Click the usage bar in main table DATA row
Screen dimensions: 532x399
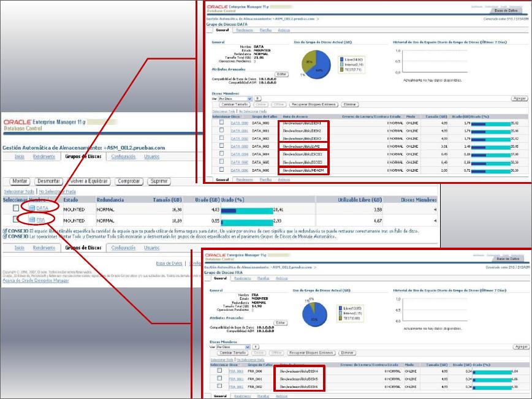[247, 211]
